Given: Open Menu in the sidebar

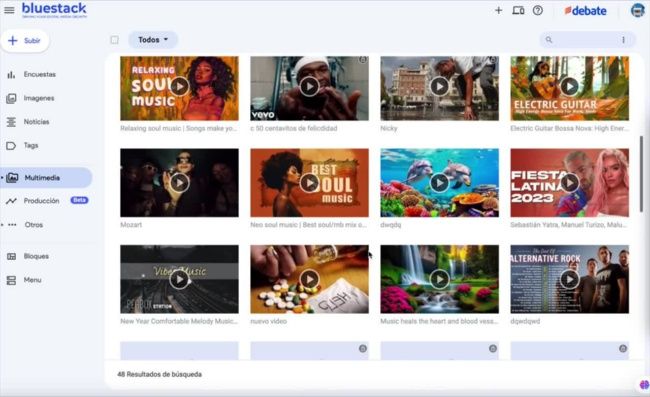Looking at the screenshot, I should click(x=32, y=280).
